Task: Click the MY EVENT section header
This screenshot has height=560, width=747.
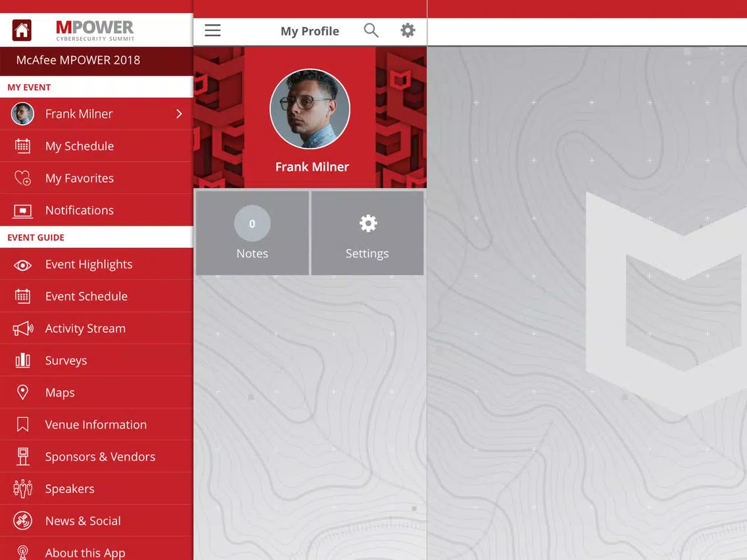Action: coord(29,87)
